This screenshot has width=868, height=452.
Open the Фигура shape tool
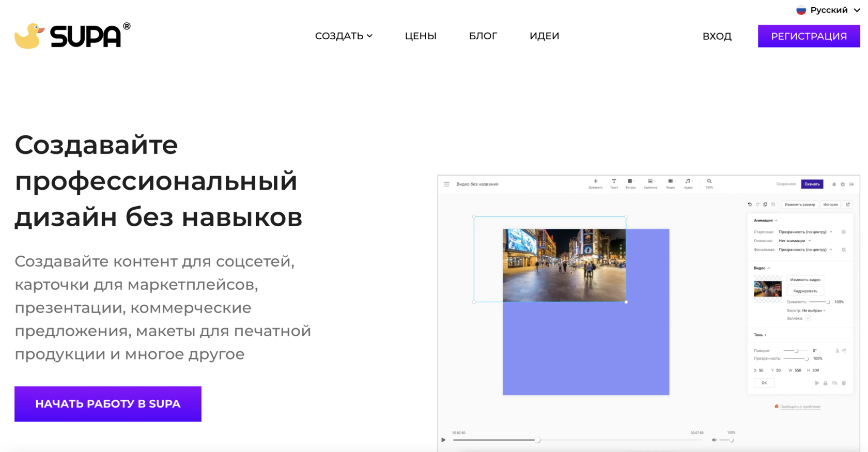tap(630, 183)
